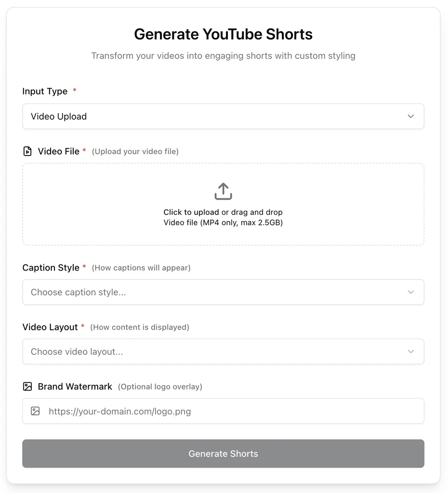Click the image icon beside Brand Watermark label

tap(27, 387)
